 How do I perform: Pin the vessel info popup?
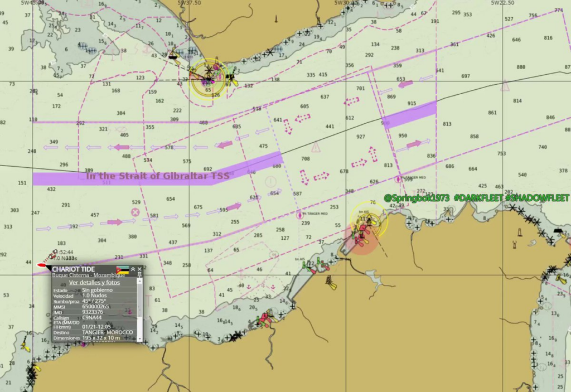(139, 275)
